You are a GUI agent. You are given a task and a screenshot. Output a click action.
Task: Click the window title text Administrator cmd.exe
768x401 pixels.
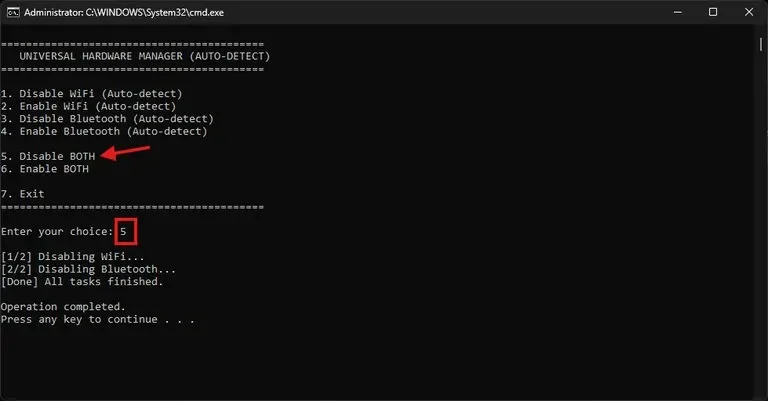click(x=124, y=13)
